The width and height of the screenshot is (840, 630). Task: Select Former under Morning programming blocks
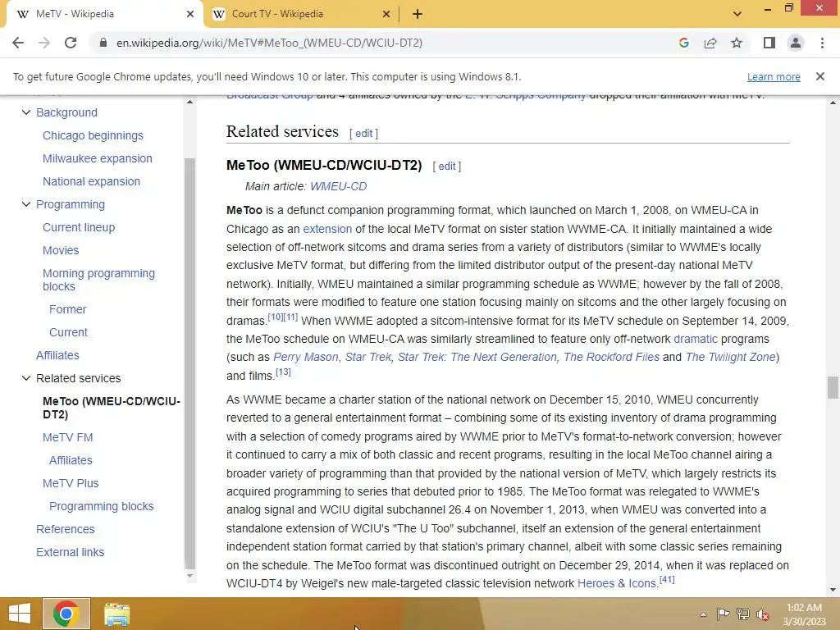tap(67, 309)
